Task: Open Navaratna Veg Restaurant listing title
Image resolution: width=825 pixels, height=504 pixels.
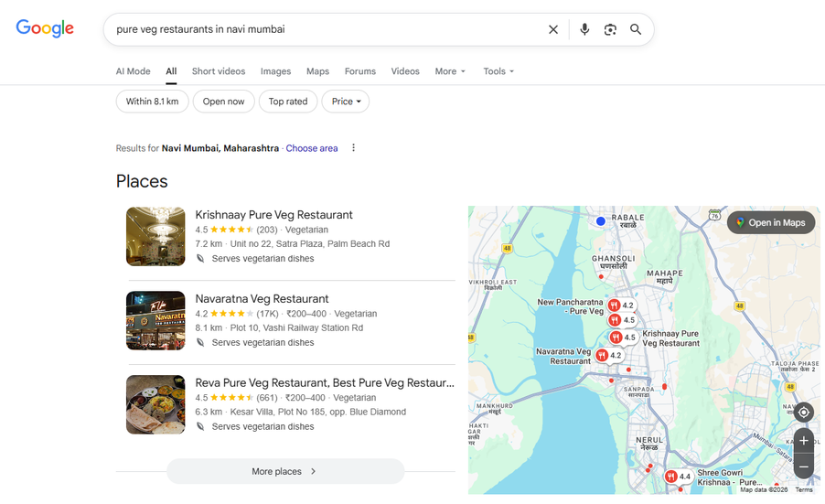Action: click(262, 299)
